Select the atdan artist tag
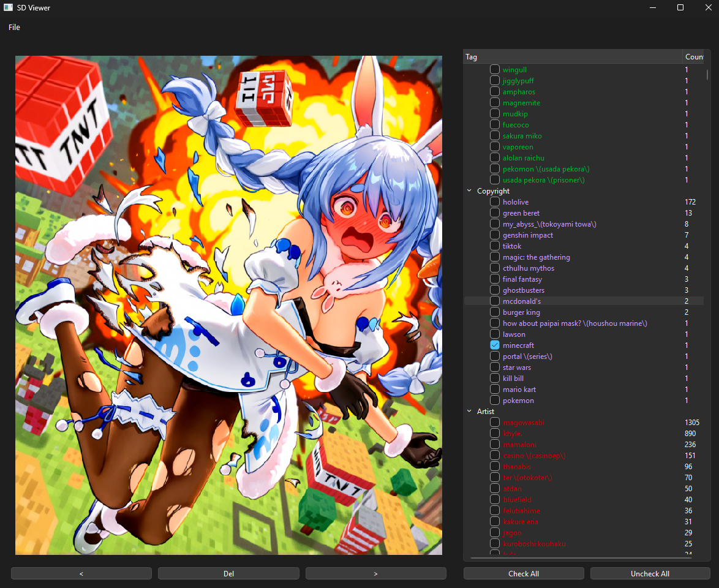This screenshot has height=588, width=719. click(512, 489)
